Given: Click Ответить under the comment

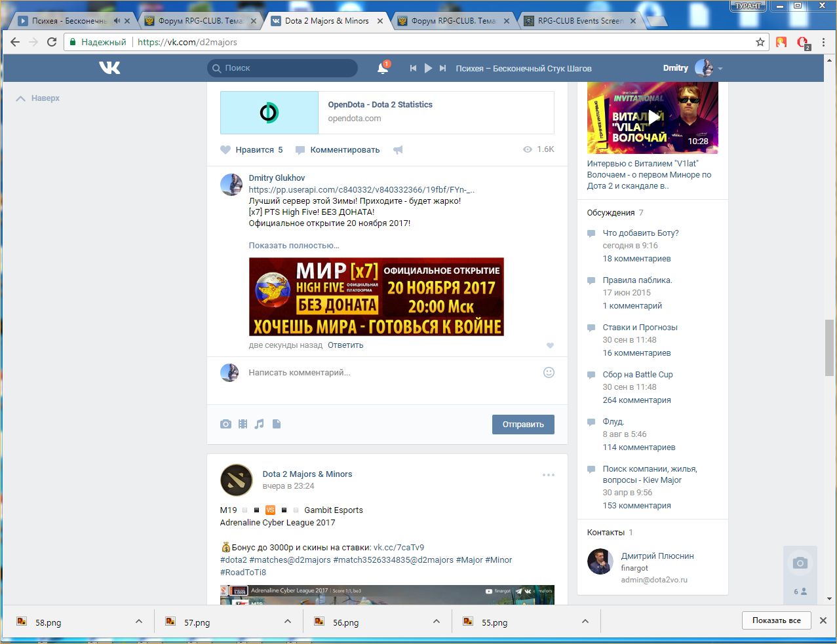Looking at the screenshot, I should pos(345,345).
